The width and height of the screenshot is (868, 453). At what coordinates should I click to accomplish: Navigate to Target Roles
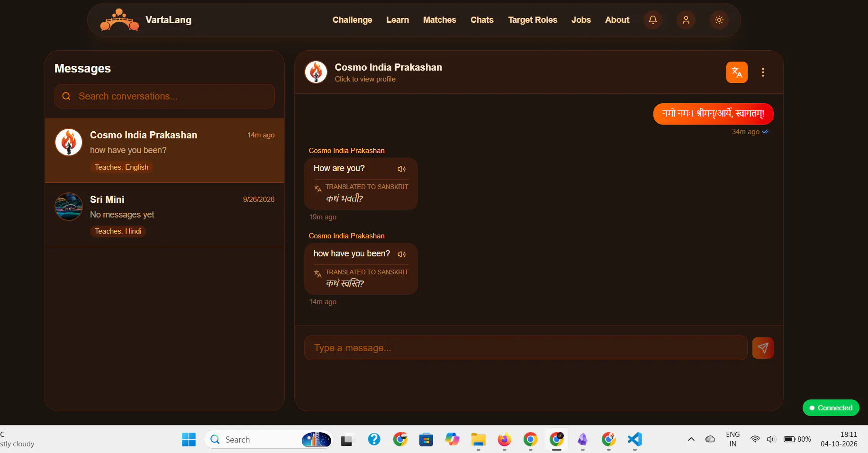[x=533, y=20]
